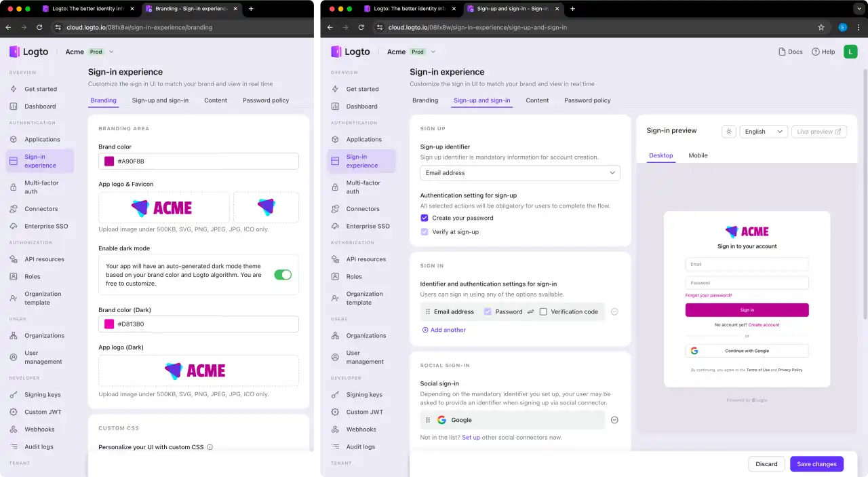Uncheck Create your password checkbox
Screen dimensions: 868x477
tap(425, 218)
